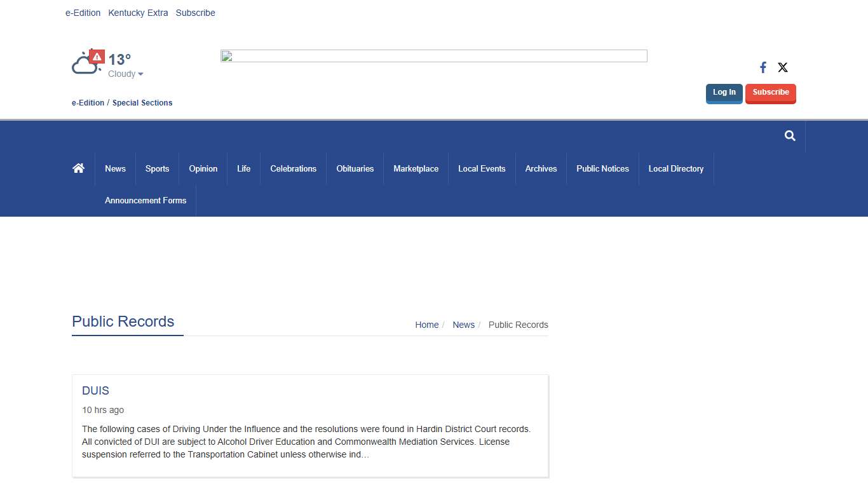Image resolution: width=868 pixels, height=488 pixels.
Task: Select Obituaries in the navigation bar
Action: 355,169
